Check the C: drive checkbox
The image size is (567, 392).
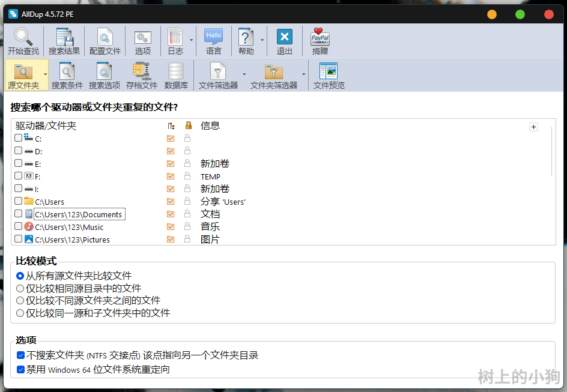(19, 138)
